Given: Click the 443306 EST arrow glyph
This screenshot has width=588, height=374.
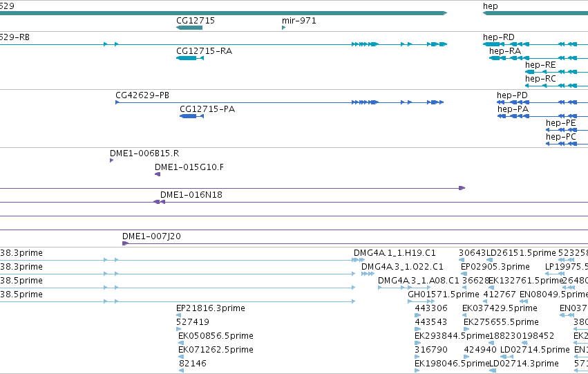Looking at the screenshot, I should (x=418, y=315).
